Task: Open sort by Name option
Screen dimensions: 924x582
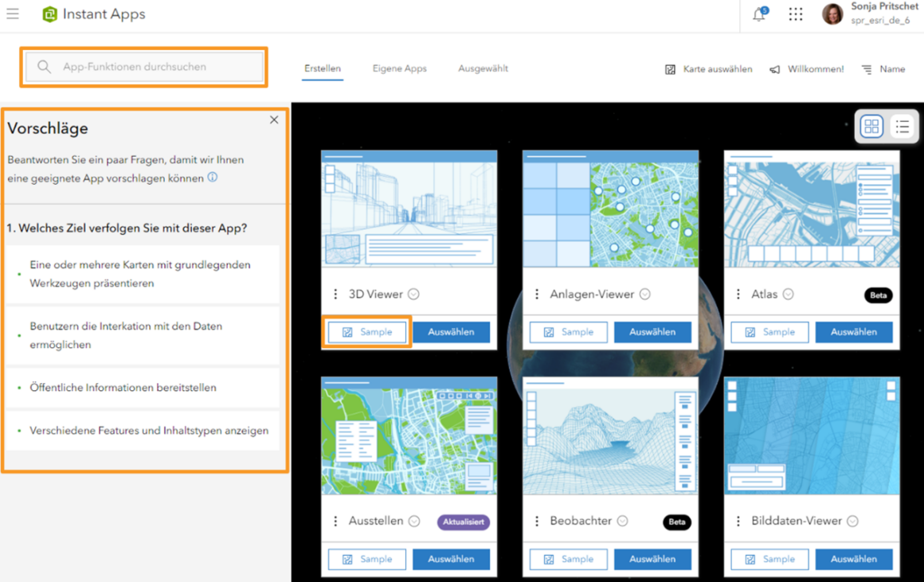Action: click(x=883, y=69)
